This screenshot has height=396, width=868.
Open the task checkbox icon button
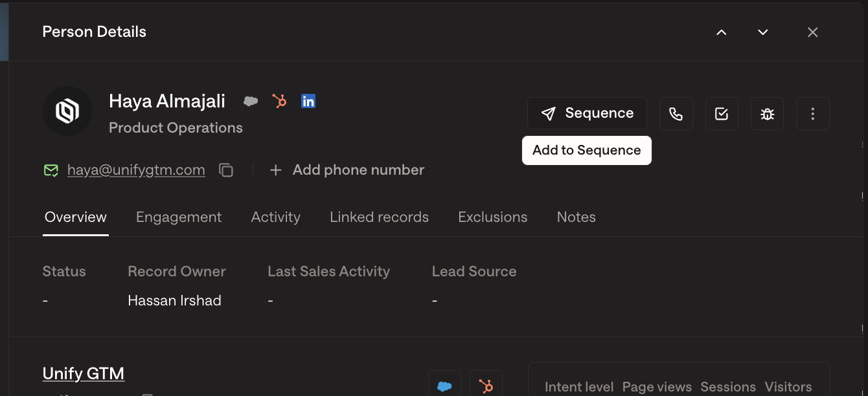[x=722, y=114]
